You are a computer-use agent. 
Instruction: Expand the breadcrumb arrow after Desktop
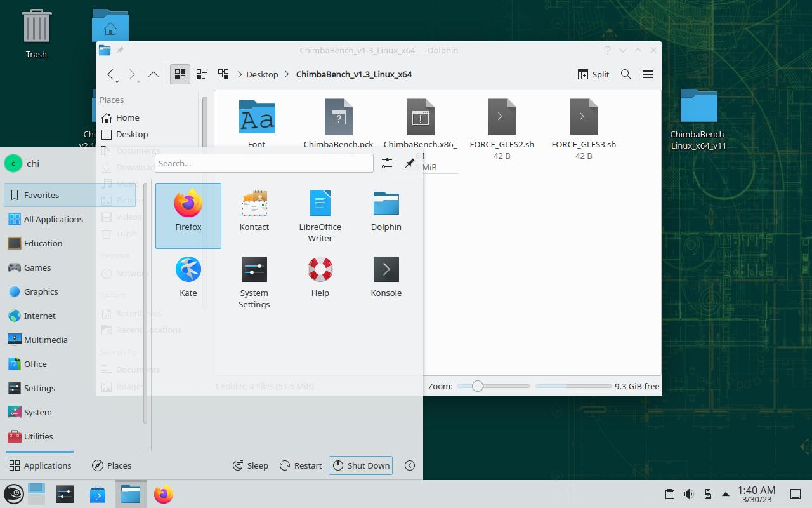click(287, 74)
